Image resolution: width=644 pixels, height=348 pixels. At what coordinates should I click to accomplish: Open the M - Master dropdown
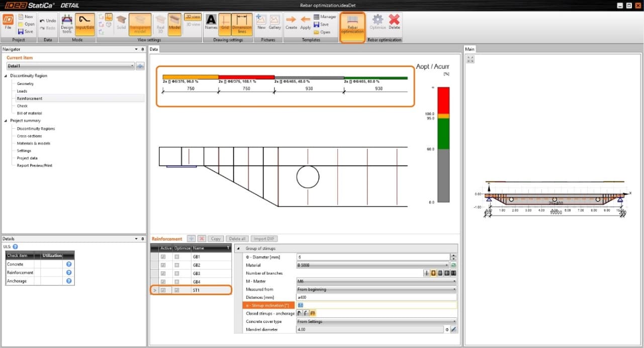(377, 281)
